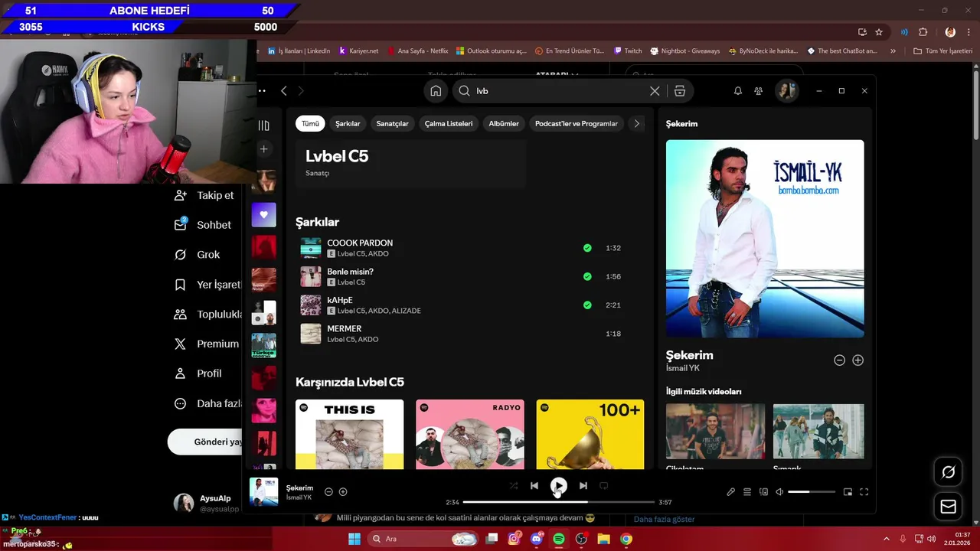This screenshot has height=551, width=980.
Task: Open the Twitch browser bookmark
Action: [x=628, y=51]
